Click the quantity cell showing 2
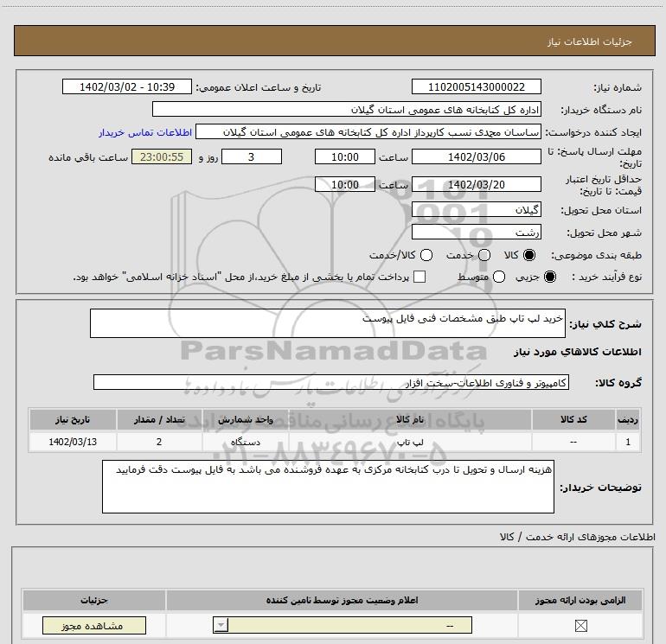This screenshot has width=666, height=644. (159, 442)
